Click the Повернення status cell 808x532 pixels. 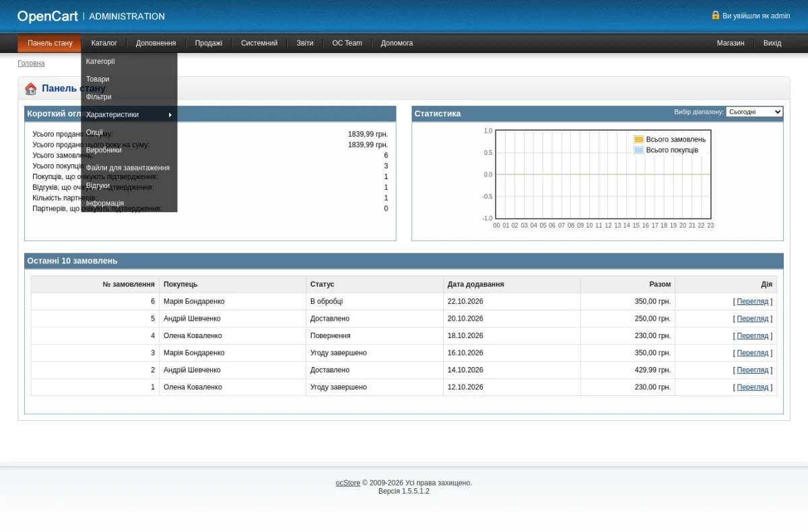pos(374,336)
